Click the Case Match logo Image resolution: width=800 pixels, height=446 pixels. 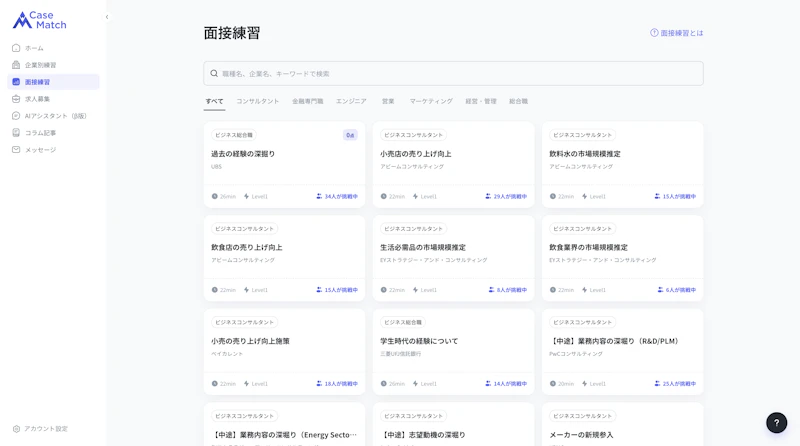[39, 20]
